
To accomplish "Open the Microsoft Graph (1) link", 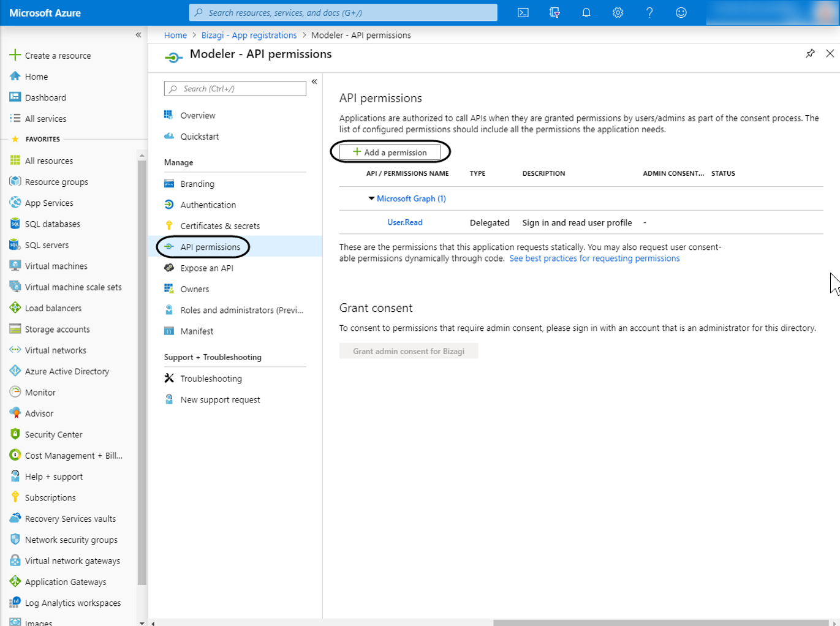I will (x=411, y=198).
